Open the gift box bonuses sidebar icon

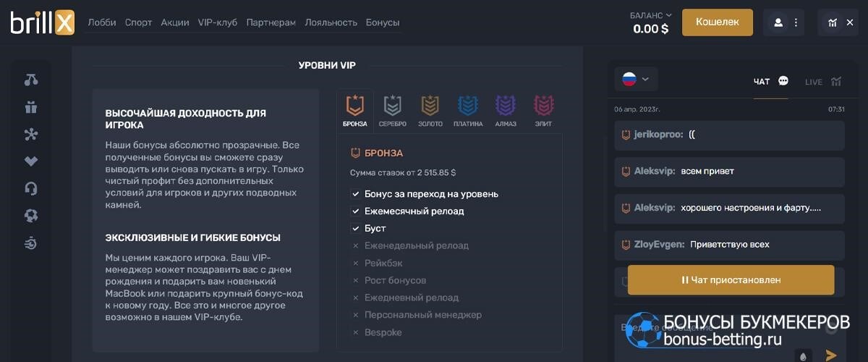31,107
